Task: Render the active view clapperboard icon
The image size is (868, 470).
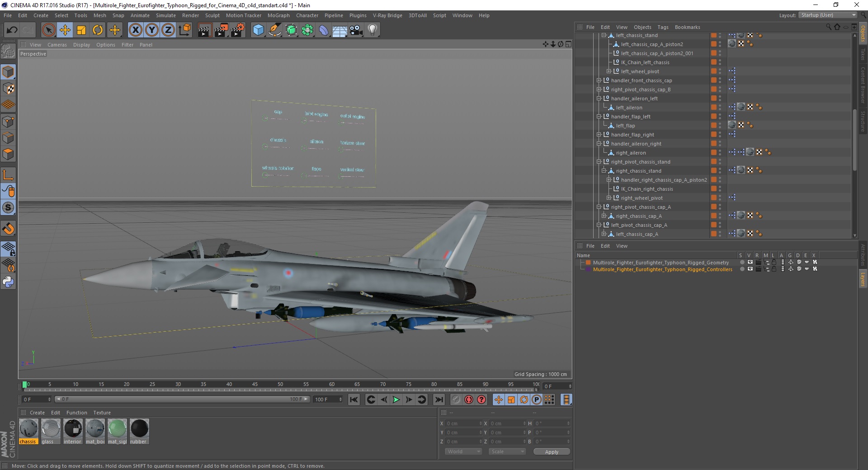Action: [x=204, y=30]
